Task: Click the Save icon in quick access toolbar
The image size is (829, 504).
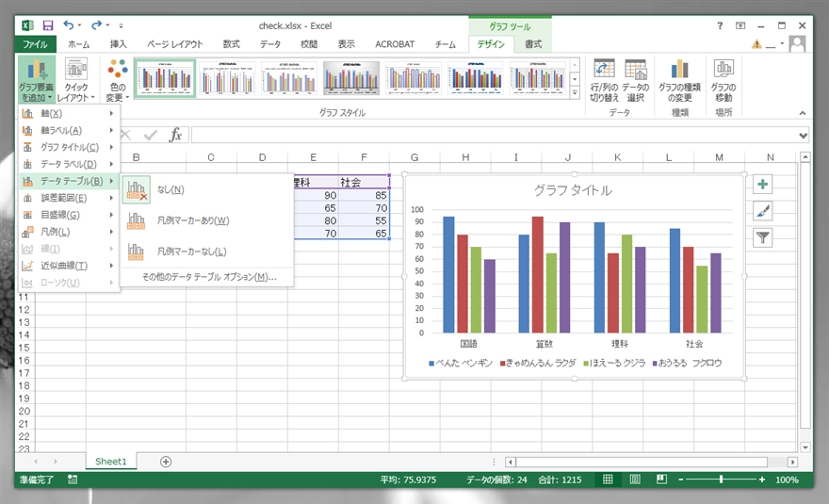Action: pos(48,25)
